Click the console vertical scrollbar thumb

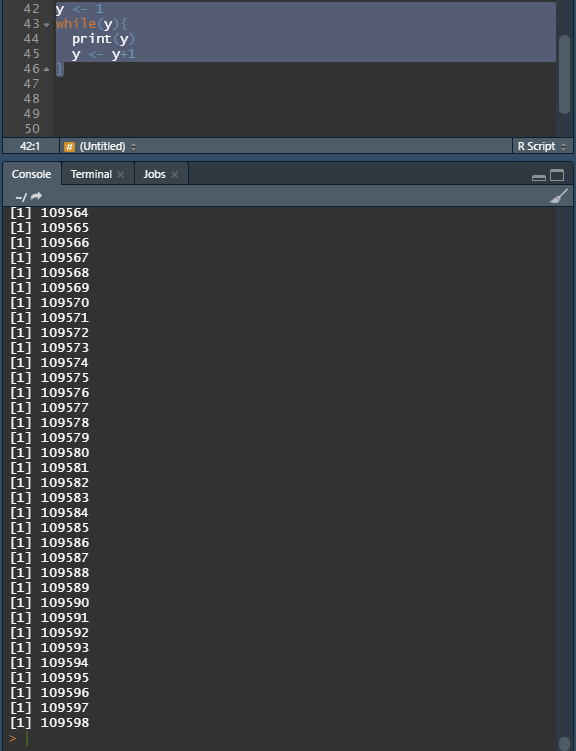tap(564, 744)
